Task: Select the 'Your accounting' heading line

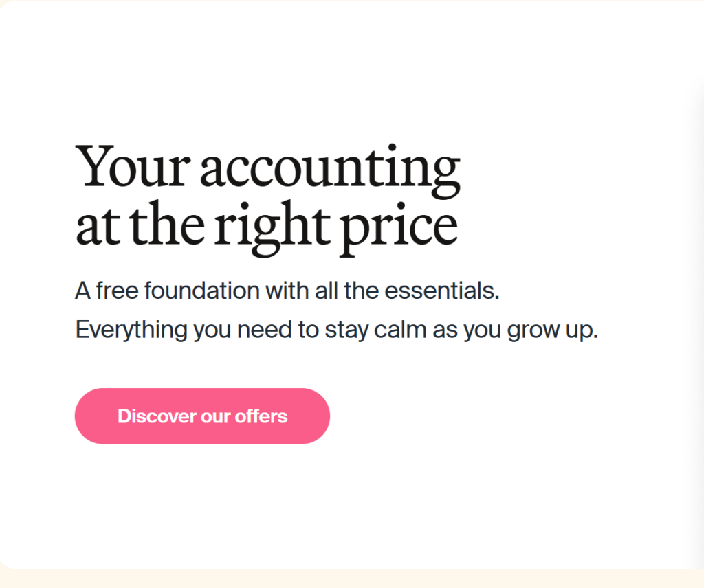Action: click(267, 170)
